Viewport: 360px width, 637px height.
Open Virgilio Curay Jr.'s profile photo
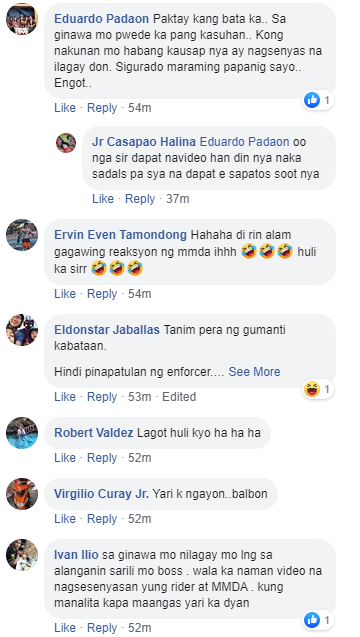[x=22, y=494]
